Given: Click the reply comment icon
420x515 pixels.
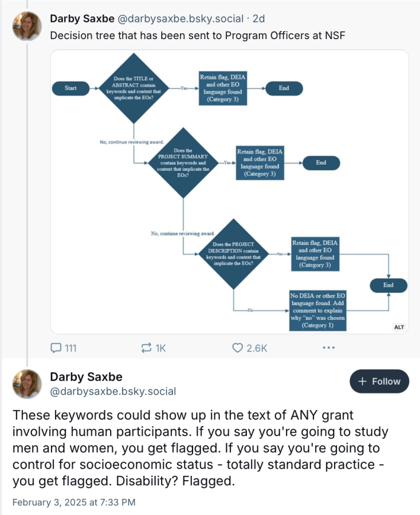Looking at the screenshot, I should tap(56, 348).
